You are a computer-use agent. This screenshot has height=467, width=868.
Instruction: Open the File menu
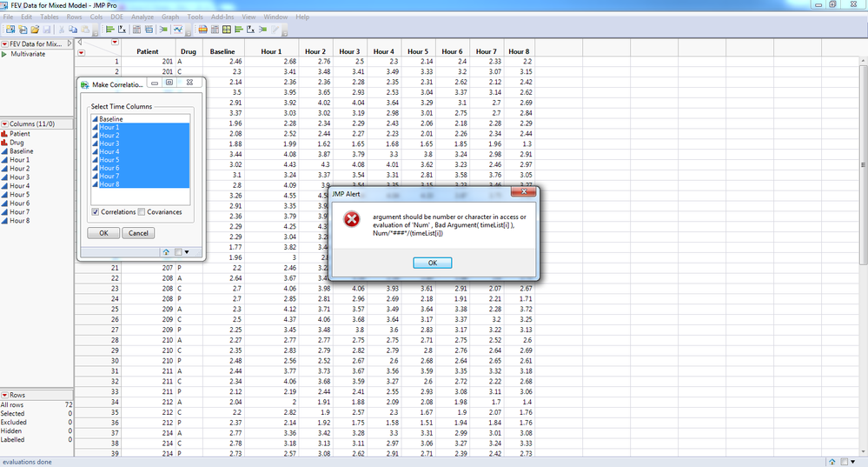9,17
